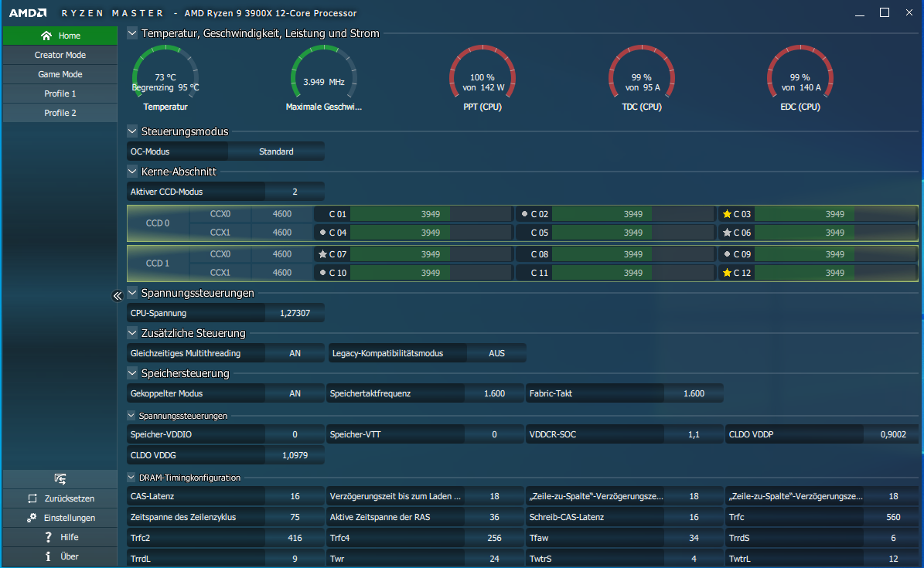Screen dimensions: 924x568
Task: Open the Home tab
Action: pos(60,36)
